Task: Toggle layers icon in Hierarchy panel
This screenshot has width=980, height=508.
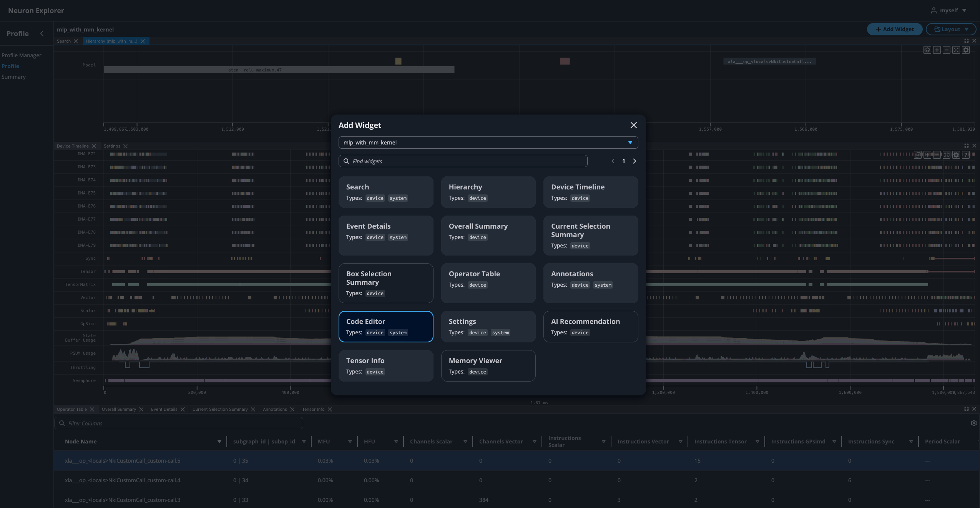Action: coord(927,50)
